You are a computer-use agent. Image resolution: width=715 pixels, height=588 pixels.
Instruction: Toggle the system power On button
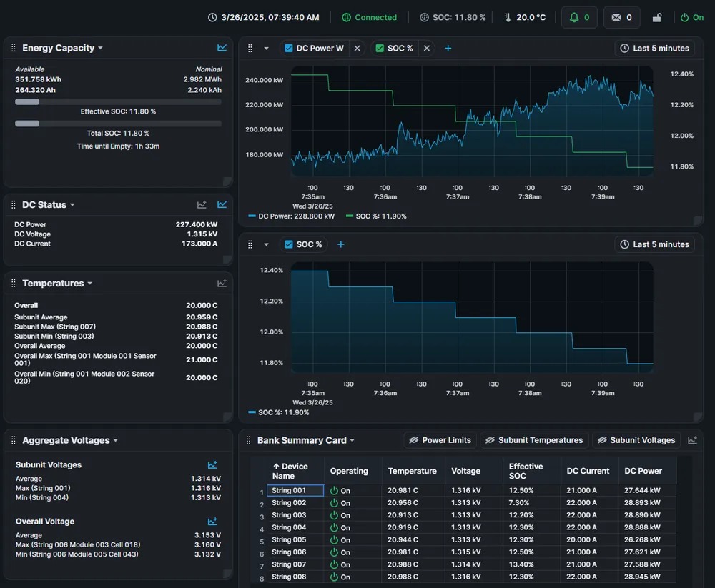[x=691, y=17]
